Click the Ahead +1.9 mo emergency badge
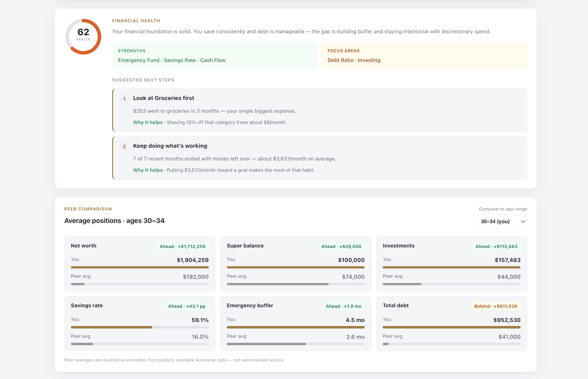 (x=343, y=306)
